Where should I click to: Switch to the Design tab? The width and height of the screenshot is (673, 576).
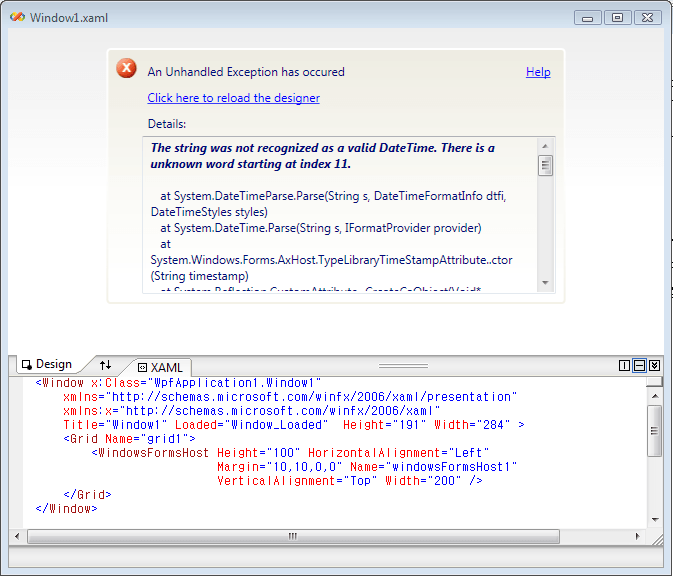47,364
